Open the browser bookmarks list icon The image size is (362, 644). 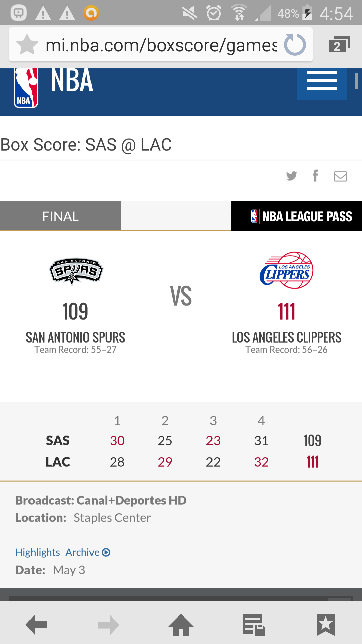(x=325, y=625)
